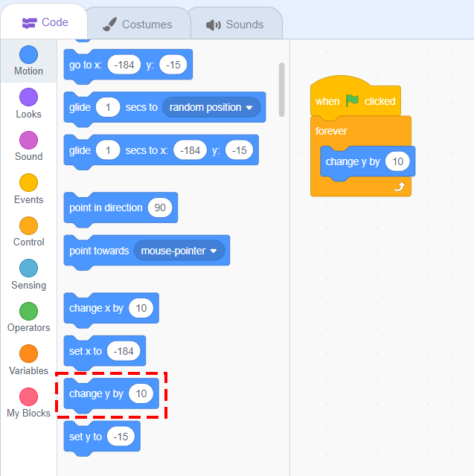This screenshot has height=476, width=474.
Task: Select the Motion category circle
Action: (28, 54)
